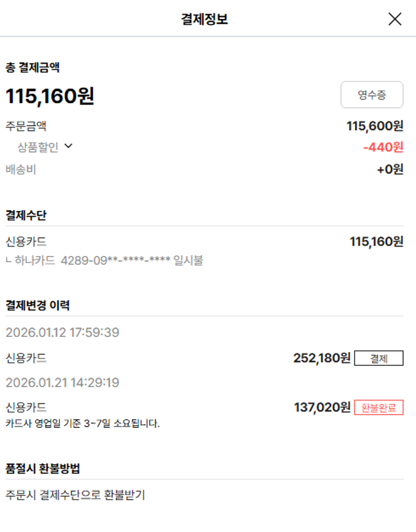Screen dimensions: 416x532
Task: Click the red -440원 discount value
Action: click(x=383, y=147)
